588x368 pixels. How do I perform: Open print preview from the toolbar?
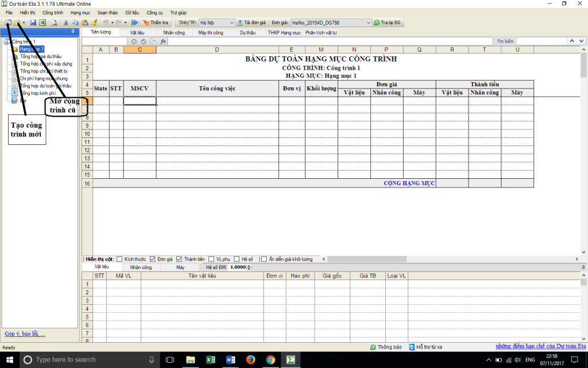[x=54, y=22]
